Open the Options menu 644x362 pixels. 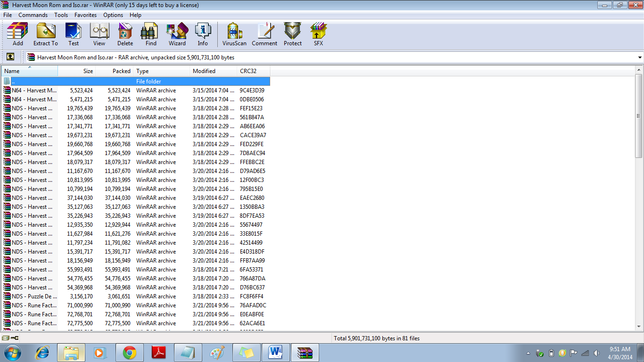click(113, 15)
